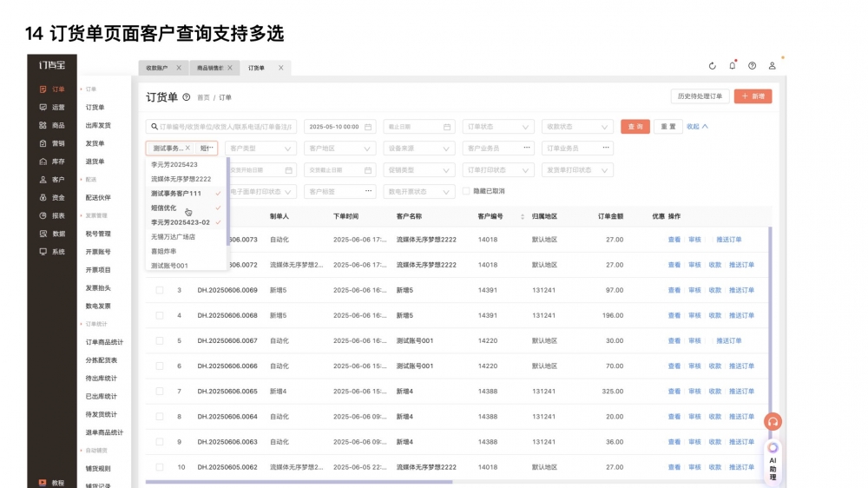Select checkbox of row 10 DH.20250605.0062
Screen dimensions: 868x488
pyautogui.click(x=160, y=467)
